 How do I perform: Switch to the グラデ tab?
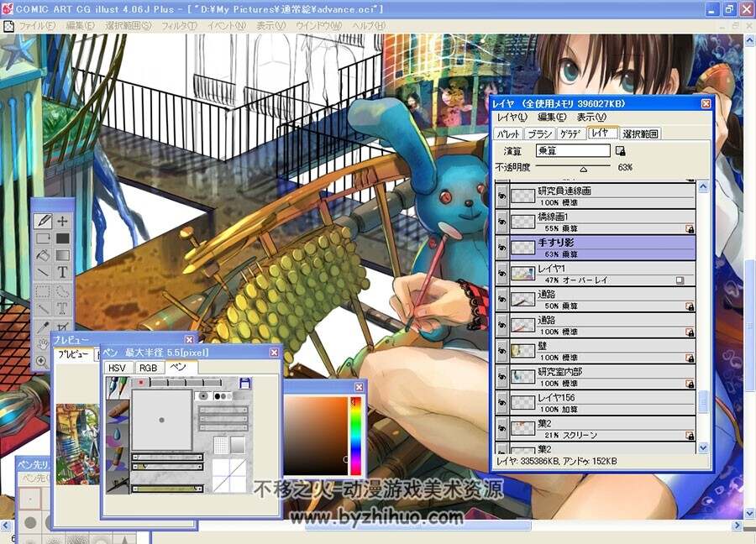(571, 134)
